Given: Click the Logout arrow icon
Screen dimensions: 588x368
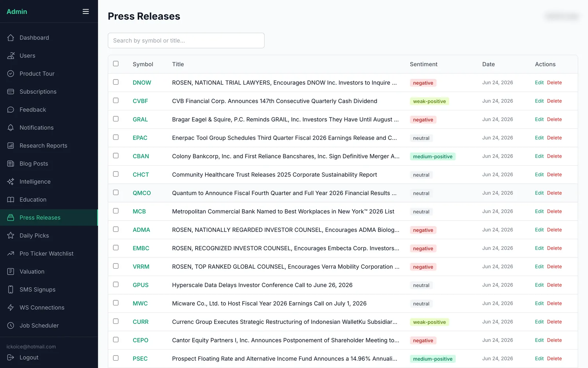Looking at the screenshot, I should pos(11,357).
